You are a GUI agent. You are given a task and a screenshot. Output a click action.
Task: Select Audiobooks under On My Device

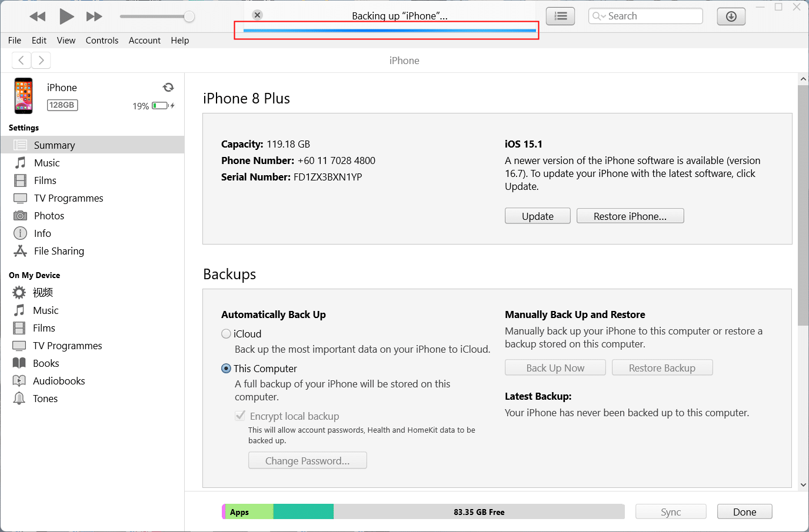click(92, 381)
